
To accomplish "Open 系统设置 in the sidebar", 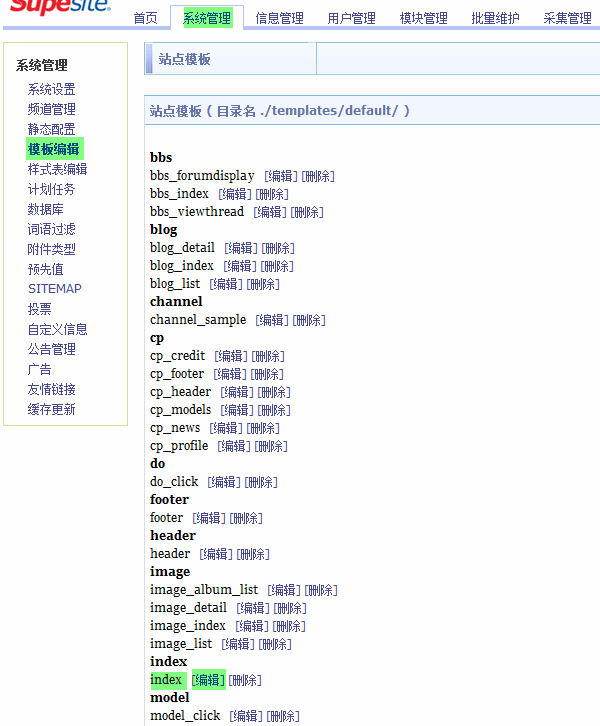I will [x=51, y=89].
